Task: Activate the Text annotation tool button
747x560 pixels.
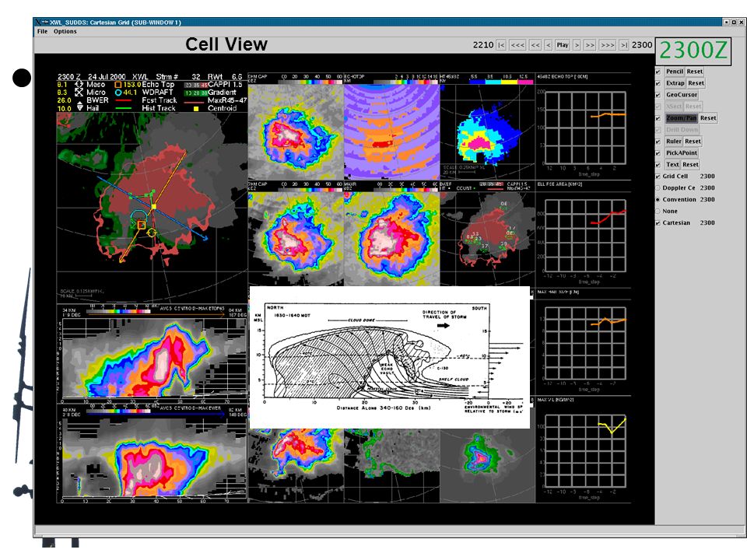Action: [x=672, y=165]
